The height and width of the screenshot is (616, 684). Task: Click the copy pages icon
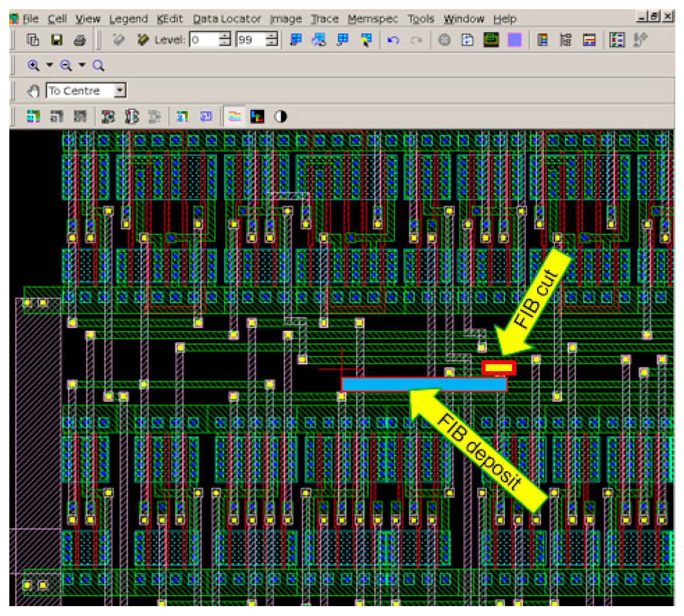coord(33,40)
